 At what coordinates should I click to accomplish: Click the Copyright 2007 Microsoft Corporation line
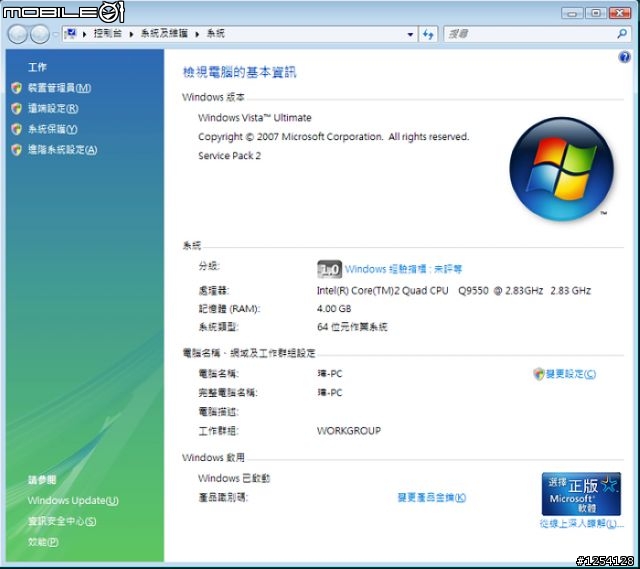click(333, 137)
